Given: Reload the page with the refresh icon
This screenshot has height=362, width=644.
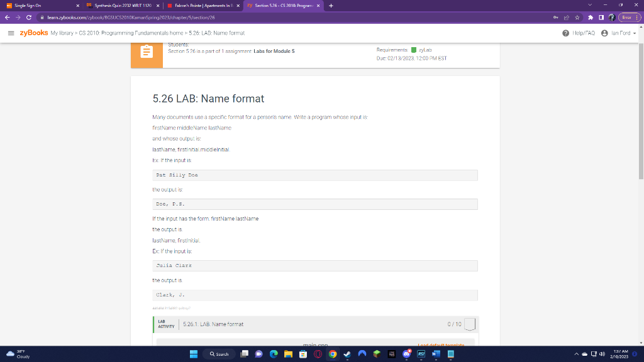Looking at the screenshot, I should pos(28,16).
